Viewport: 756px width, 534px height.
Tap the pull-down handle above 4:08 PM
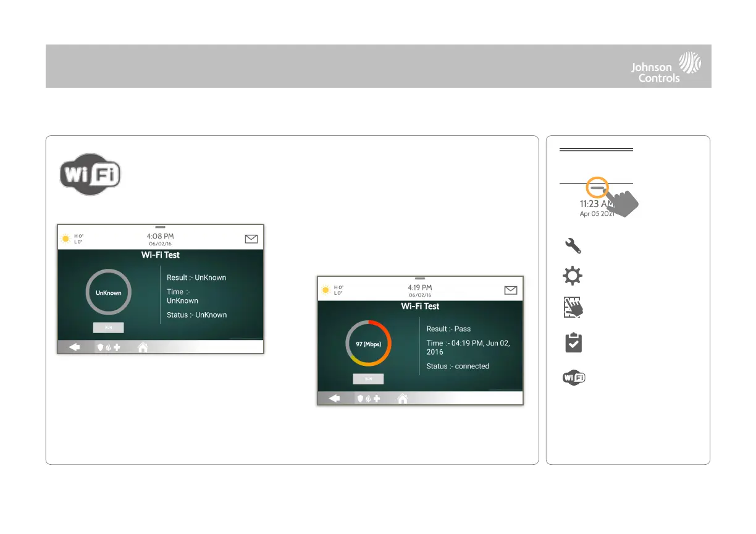pos(161,227)
